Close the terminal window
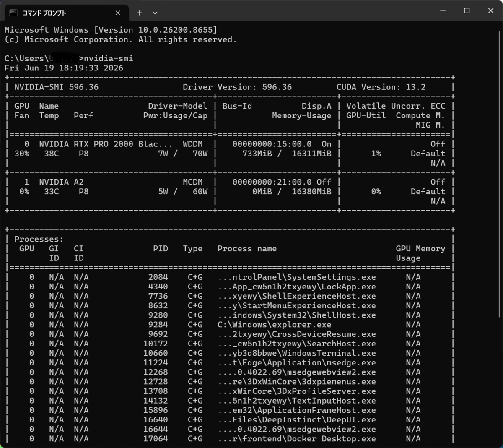The image size is (503, 448). pyautogui.click(x=491, y=11)
